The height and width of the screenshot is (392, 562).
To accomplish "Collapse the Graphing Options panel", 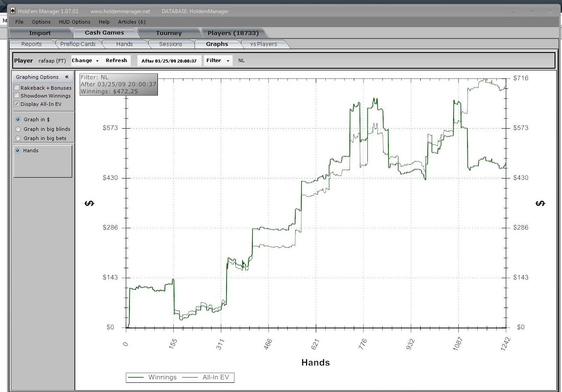I will click(67, 77).
